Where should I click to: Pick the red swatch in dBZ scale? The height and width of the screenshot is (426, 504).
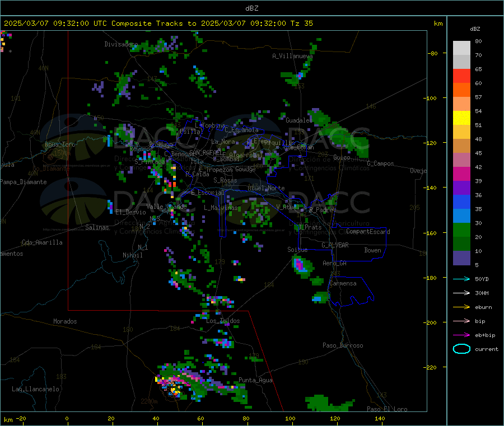(461, 76)
